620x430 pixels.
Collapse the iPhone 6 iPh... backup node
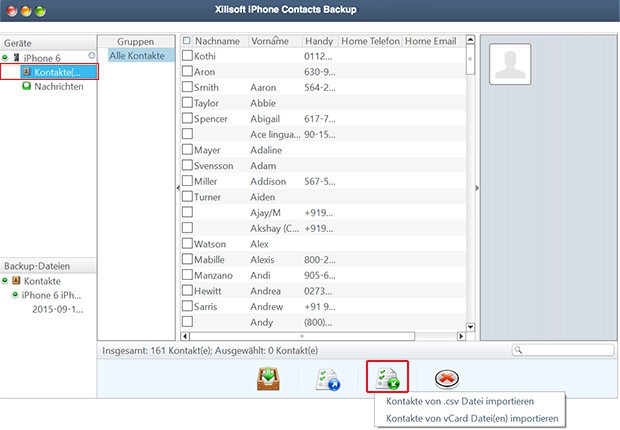tap(15, 295)
